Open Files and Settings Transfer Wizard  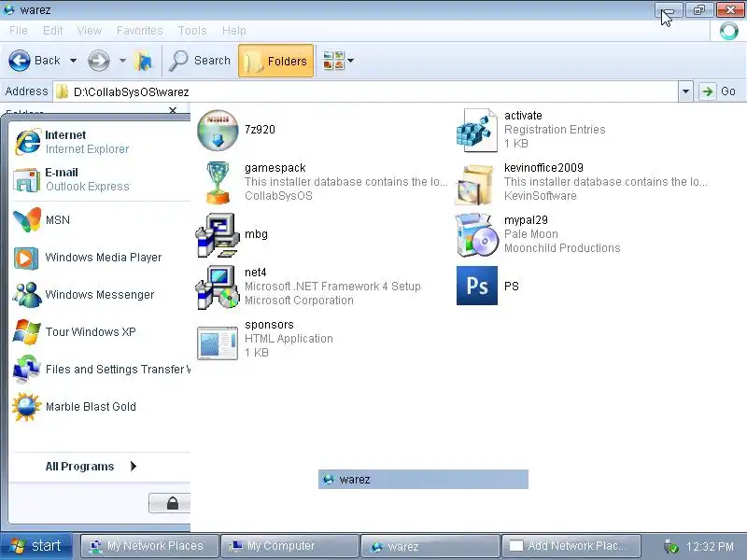[101, 370]
